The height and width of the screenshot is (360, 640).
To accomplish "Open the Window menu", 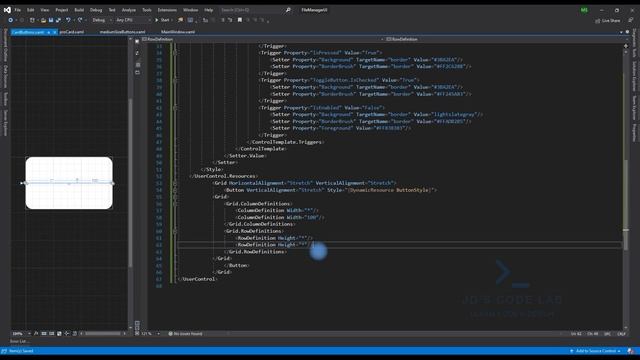I will click(190, 10).
